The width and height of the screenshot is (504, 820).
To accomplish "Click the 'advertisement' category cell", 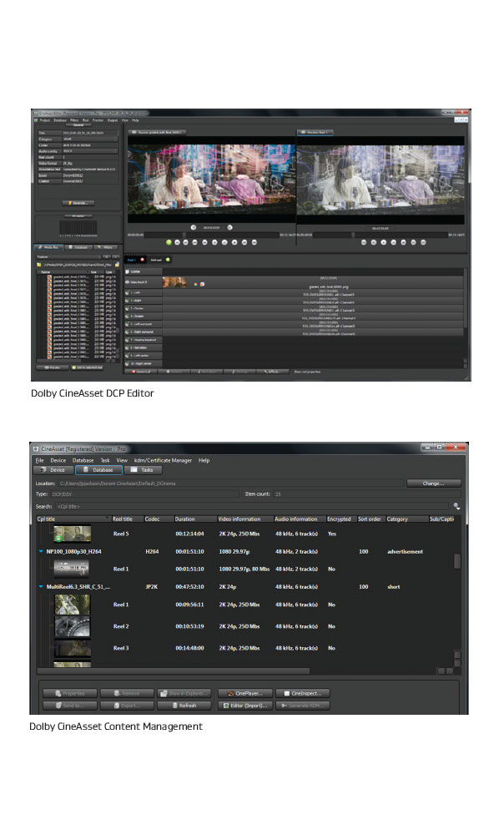I will (x=406, y=552).
